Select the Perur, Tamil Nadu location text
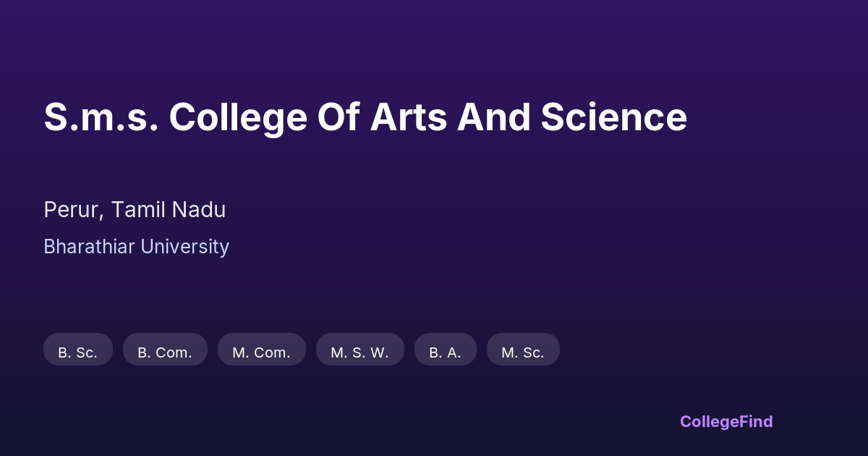Image resolution: width=868 pixels, height=456 pixels. coord(135,210)
